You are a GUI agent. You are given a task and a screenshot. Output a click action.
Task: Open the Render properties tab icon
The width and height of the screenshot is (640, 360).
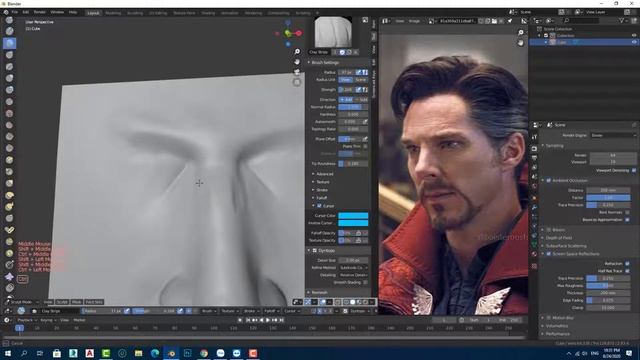tap(534, 149)
